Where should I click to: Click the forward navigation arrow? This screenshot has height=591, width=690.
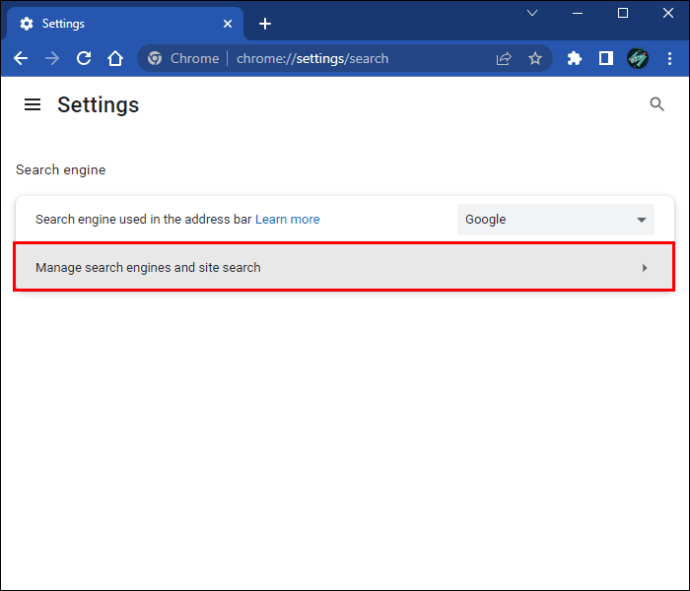tap(52, 59)
